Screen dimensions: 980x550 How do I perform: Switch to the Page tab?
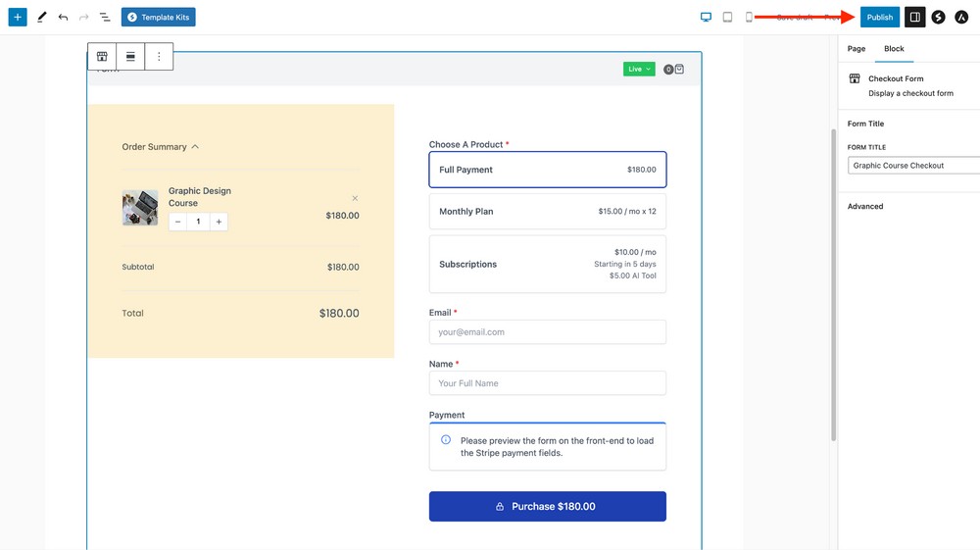point(857,49)
